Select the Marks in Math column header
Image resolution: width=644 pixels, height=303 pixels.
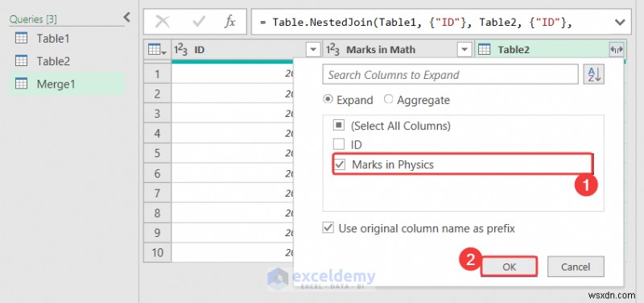click(398, 50)
